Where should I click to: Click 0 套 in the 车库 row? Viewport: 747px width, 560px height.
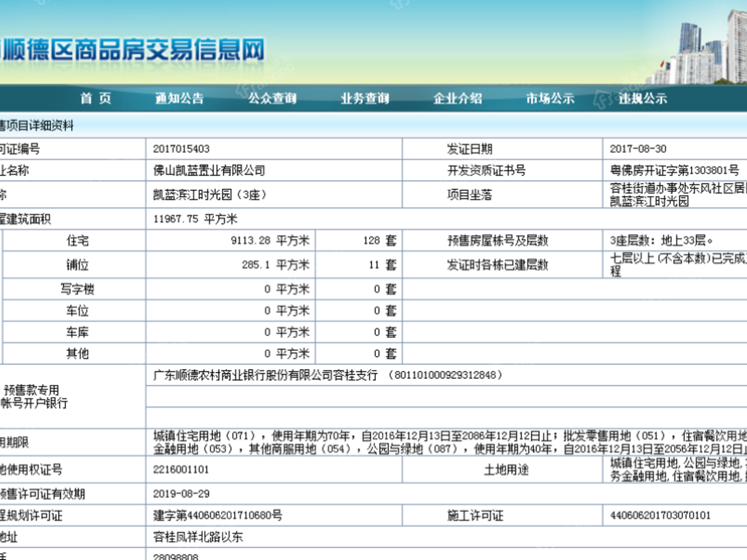pos(385,332)
